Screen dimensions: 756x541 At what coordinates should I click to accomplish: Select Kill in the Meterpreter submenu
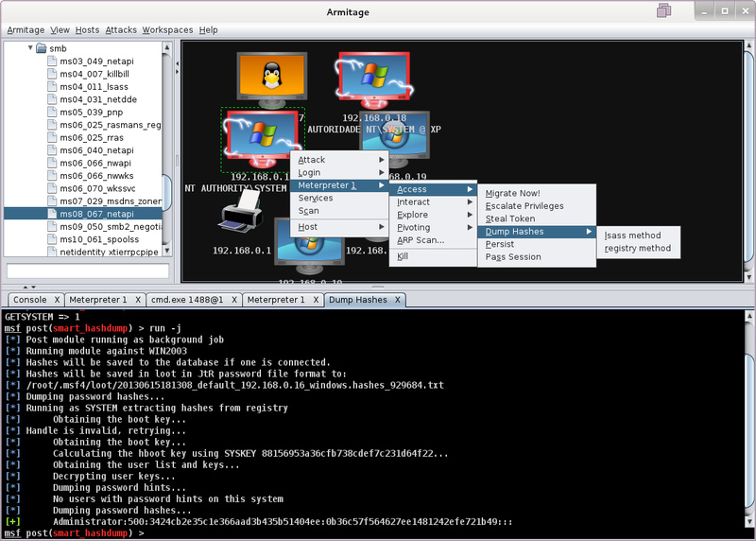(x=433, y=256)
